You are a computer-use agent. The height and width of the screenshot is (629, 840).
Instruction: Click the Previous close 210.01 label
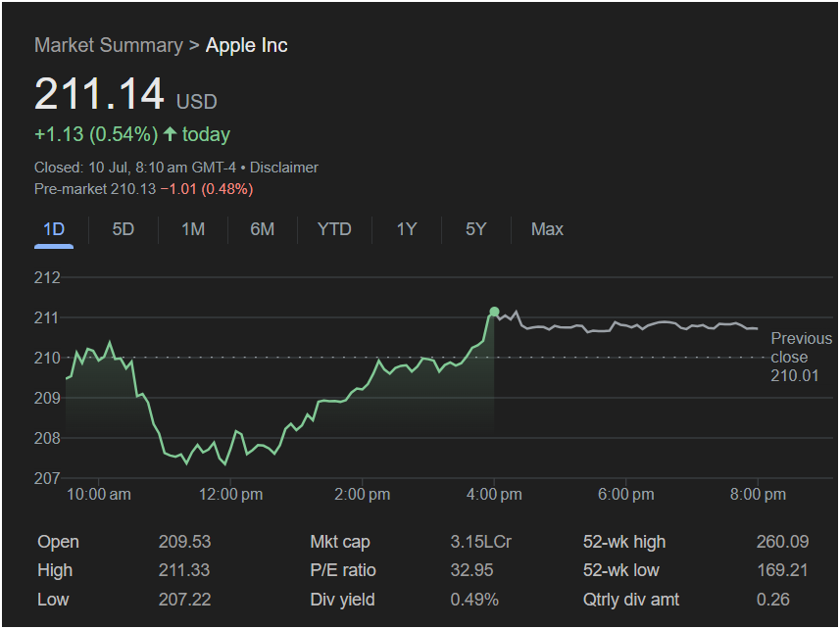click(x=801, y=357)
